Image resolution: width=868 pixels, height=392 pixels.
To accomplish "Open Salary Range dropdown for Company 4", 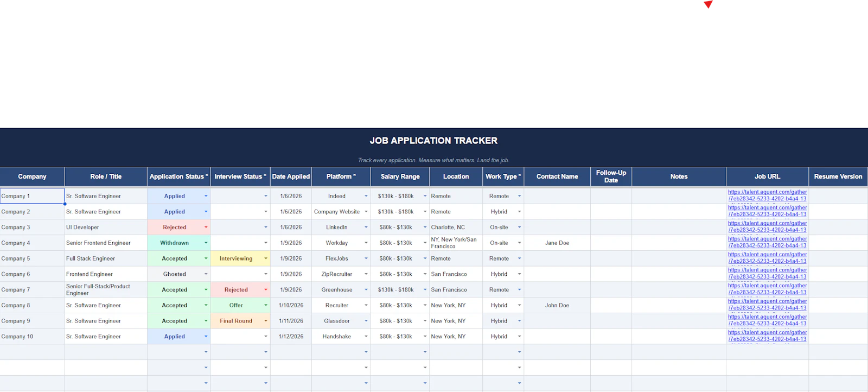I will click(425, 243).
